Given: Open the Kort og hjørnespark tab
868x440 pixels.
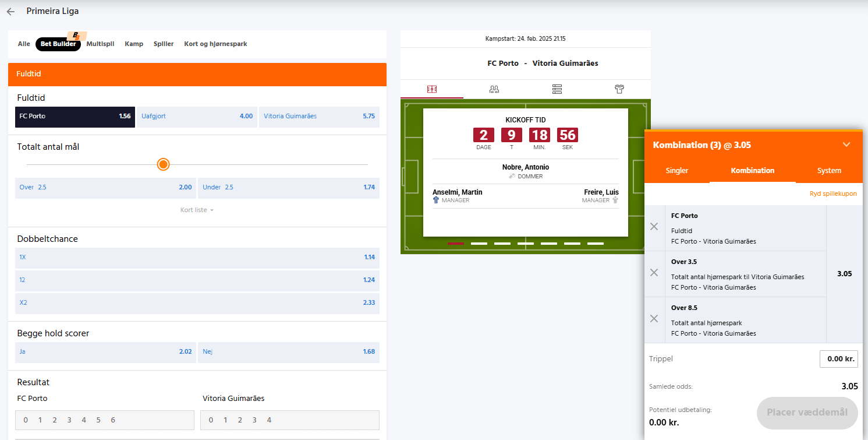Looking at the screenshot, I should (215, 44).
